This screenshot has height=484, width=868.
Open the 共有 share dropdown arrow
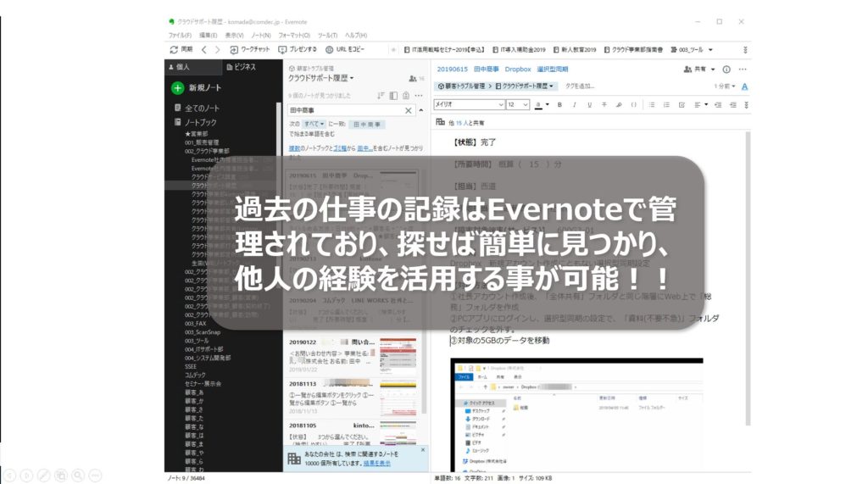(713, 70)
